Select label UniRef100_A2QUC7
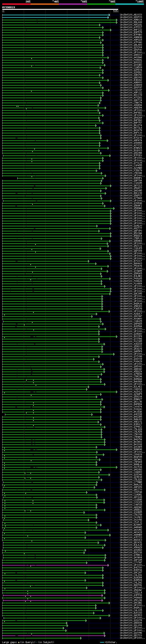This screenshot has height=644, width=146. pyautogui.click(x=131, y=314)
